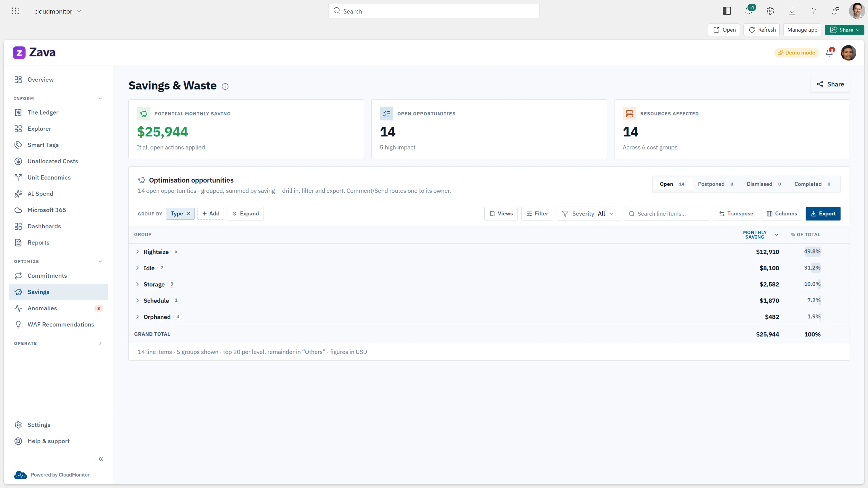
Task: Expand the Schedule group row
Action: 137,300
